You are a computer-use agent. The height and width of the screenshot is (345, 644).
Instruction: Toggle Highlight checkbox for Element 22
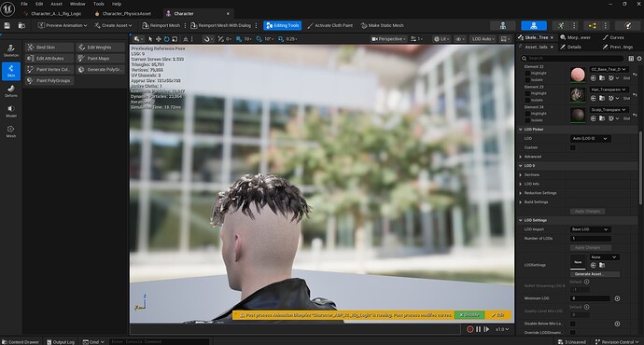pyautogui.click(x=527, y=73)
